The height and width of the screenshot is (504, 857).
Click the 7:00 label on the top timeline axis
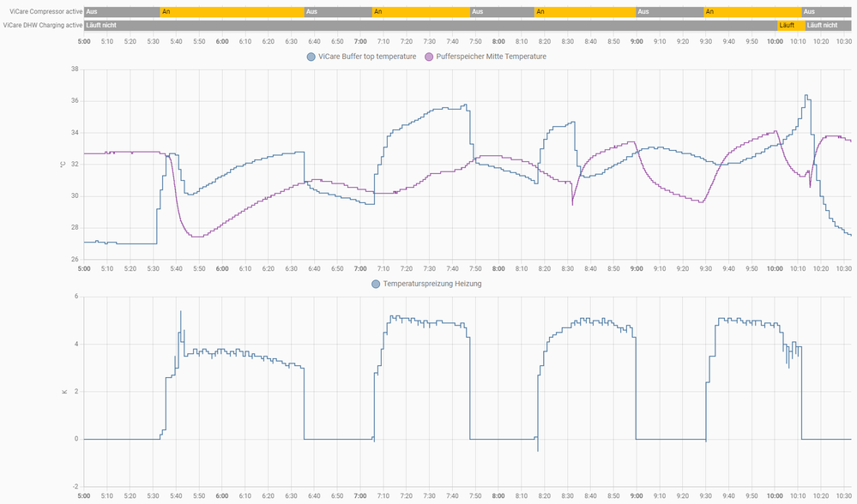click(x=360, y=41)
